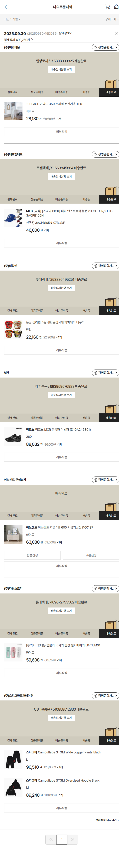The image size is (119, 868).
Task: Tap the back arrow icon
Action: [x=7, y=7]
